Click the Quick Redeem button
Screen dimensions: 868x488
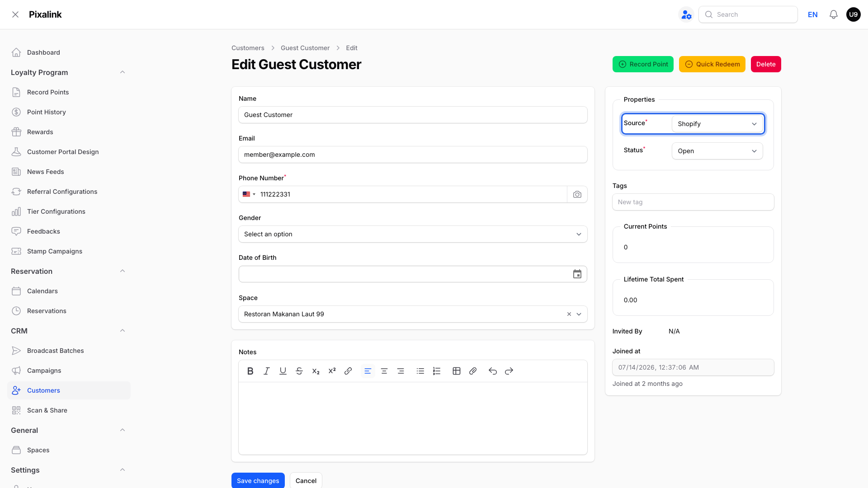pos(712,64)
